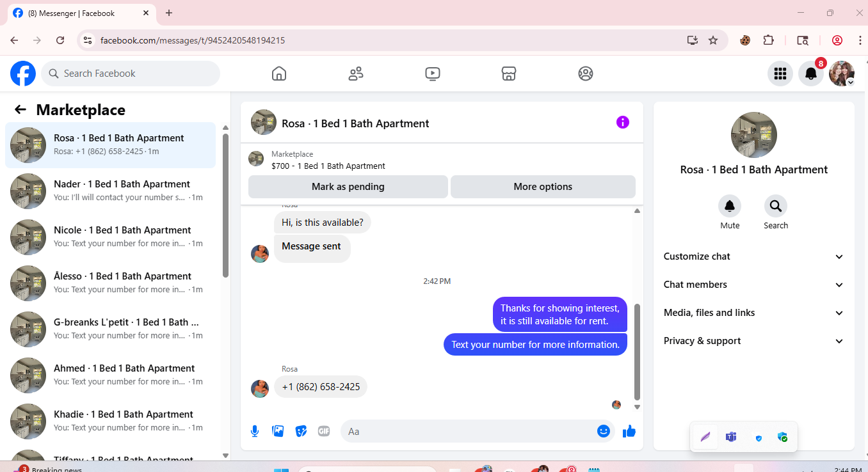Open the Groups icon in top navigation
The height and width of the screenshot is (472, 868).
click(x=586, y=74)
